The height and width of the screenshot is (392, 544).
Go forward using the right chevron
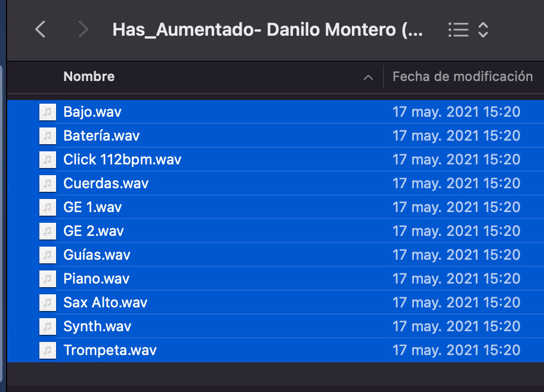pos(84,29)
